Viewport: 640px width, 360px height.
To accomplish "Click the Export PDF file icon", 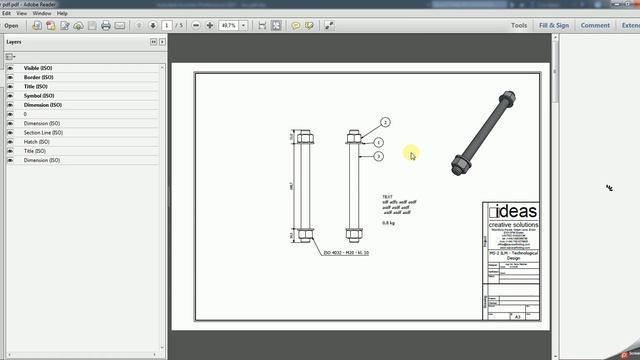I will (x=51, y=26).
